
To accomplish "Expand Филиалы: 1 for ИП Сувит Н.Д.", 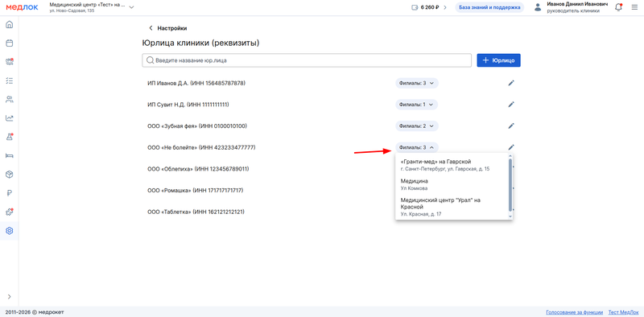I will click(x=417, y=105).
